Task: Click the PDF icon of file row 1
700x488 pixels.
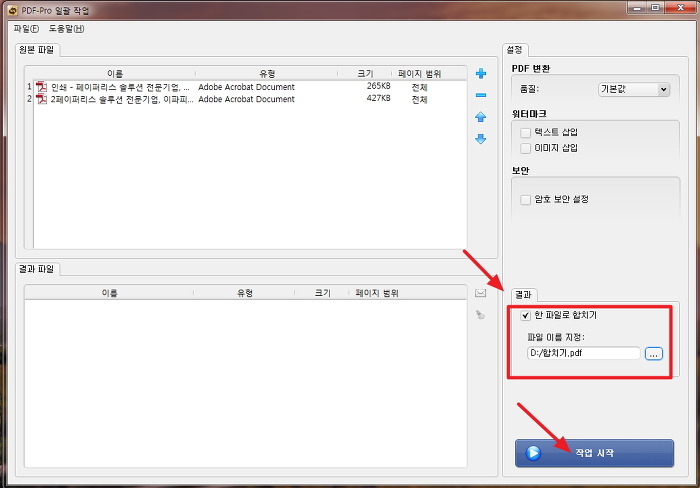Action: tap(42, 87)
